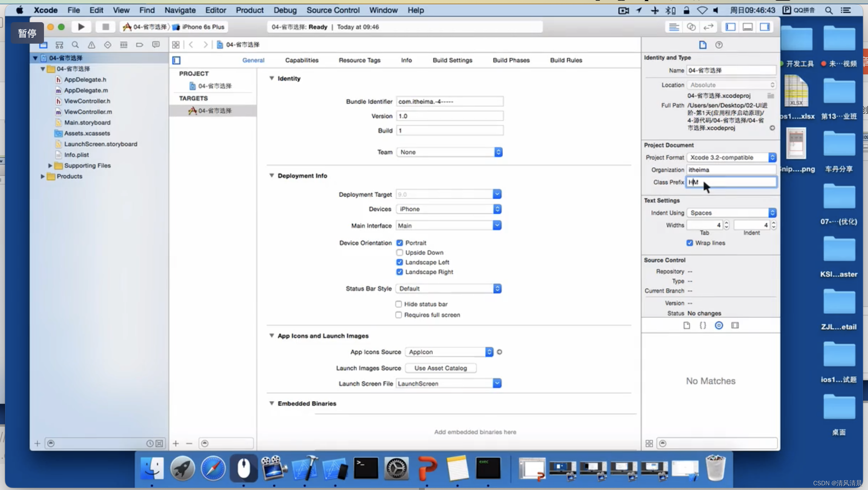Open the breakpoint navigator icon

[x=139, y=45]
